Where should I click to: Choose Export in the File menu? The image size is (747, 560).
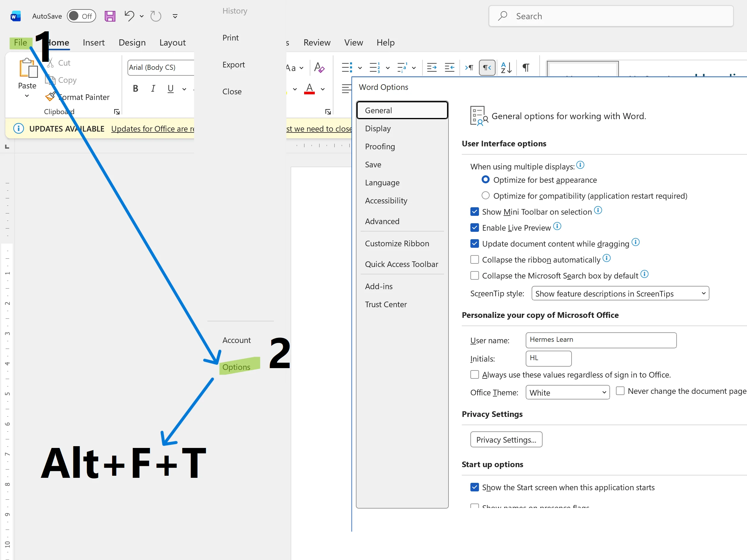[234, 64]
